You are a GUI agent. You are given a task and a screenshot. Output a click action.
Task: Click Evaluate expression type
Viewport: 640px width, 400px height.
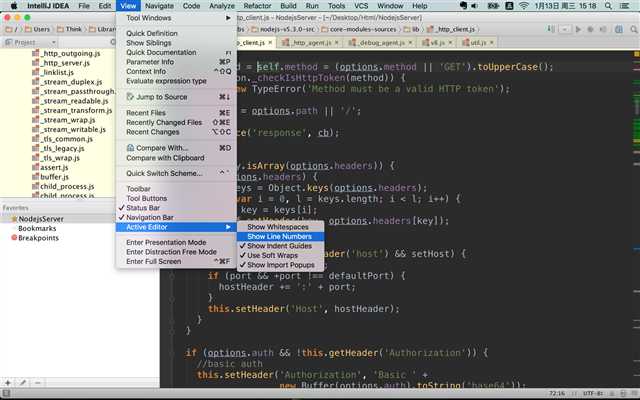(x=176, y=81)
